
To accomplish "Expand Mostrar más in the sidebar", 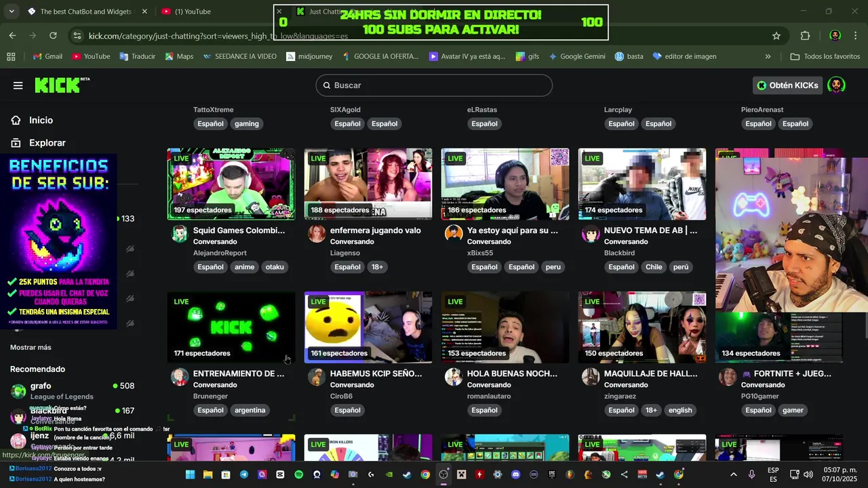I will pyautogui.click(x=31, y=347).
